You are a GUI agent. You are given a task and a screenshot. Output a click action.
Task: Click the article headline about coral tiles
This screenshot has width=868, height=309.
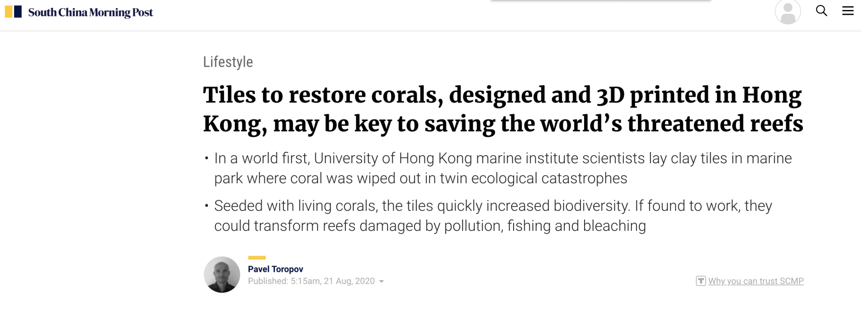(x=503, y=109)
